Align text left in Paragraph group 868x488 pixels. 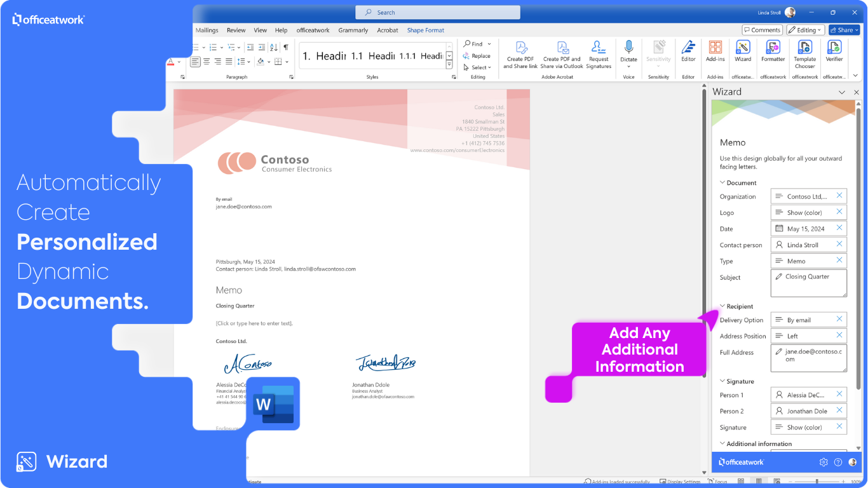[x=195, y=62]
